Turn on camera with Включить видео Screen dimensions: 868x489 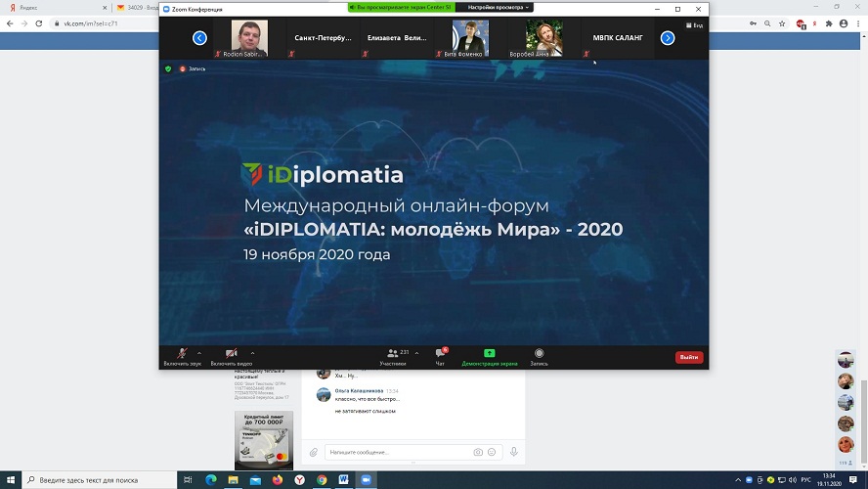point(232,354)
